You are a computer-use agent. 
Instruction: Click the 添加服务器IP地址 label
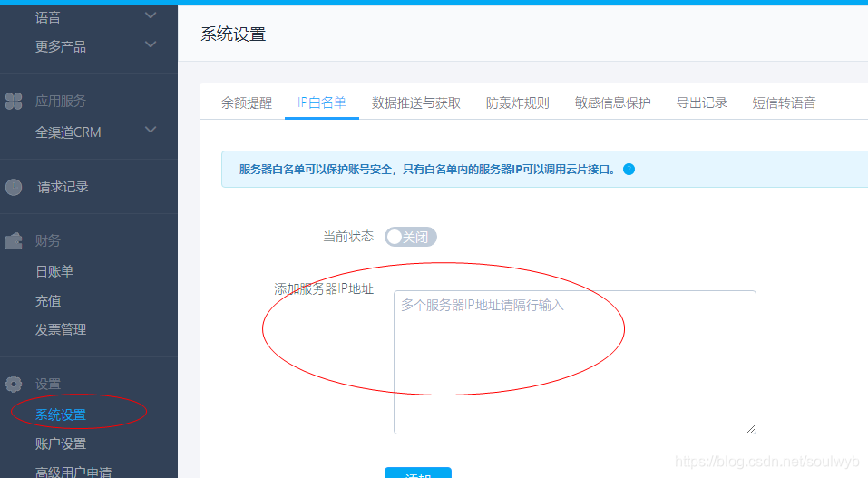[324, 289]
